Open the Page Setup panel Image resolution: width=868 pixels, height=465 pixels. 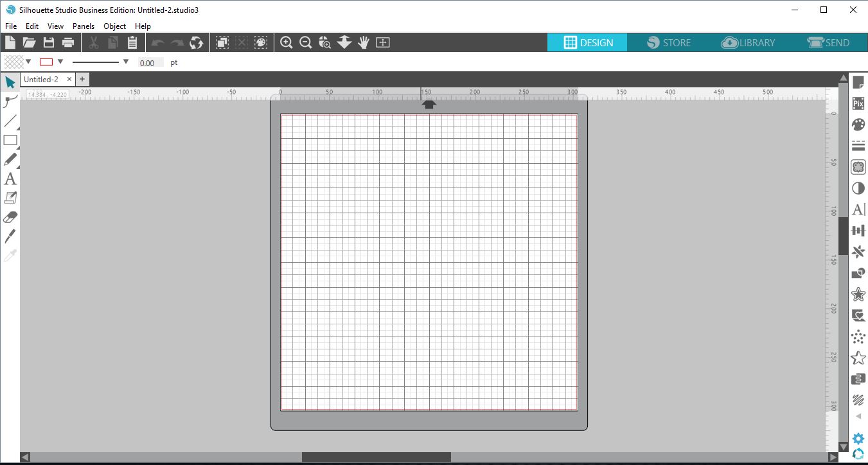pos(858,82)
